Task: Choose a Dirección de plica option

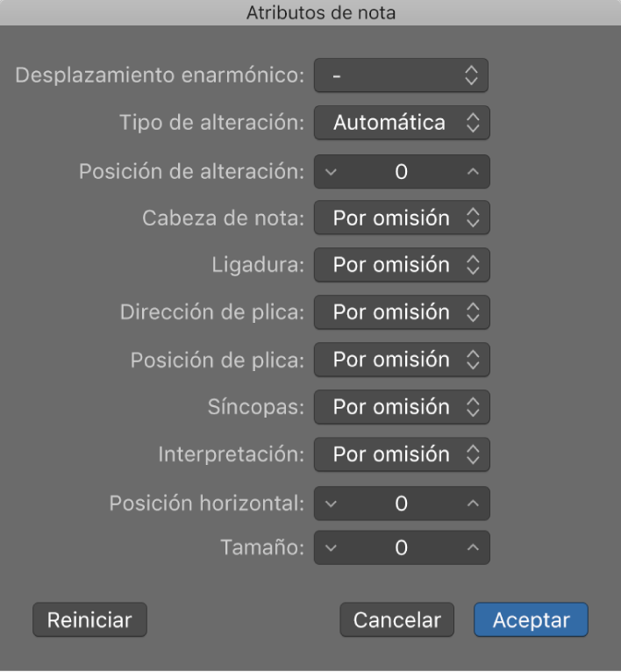Action: click(x=401, y=312)
